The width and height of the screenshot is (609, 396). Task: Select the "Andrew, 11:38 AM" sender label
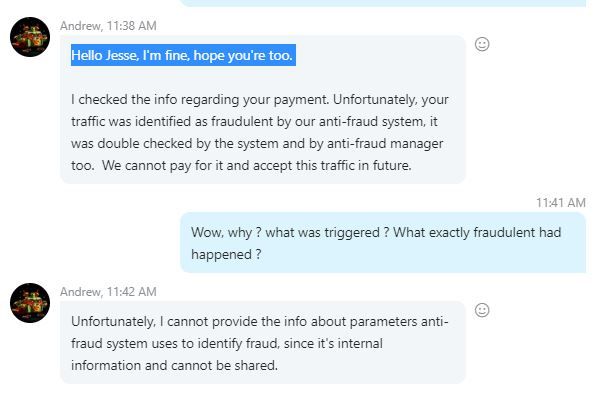click(108, 26)
